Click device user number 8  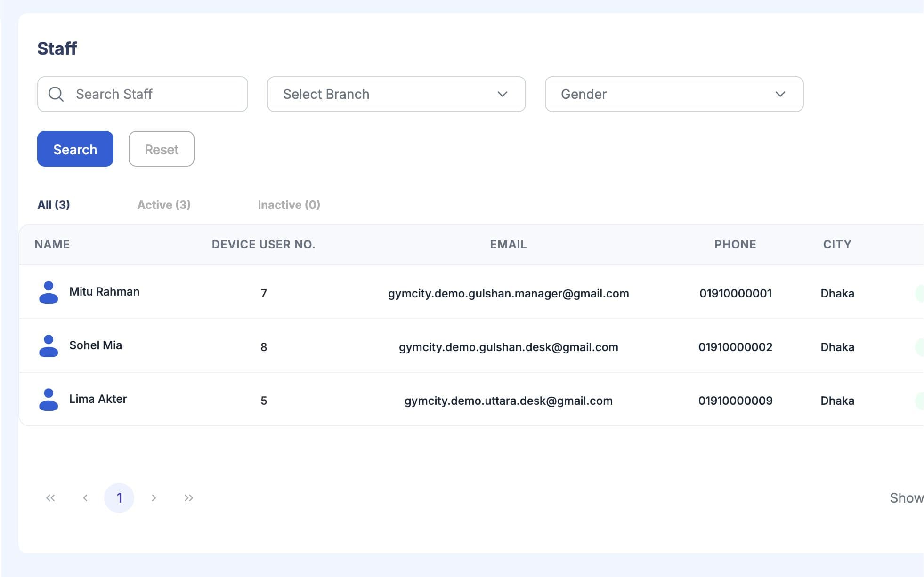pos(264,347)
